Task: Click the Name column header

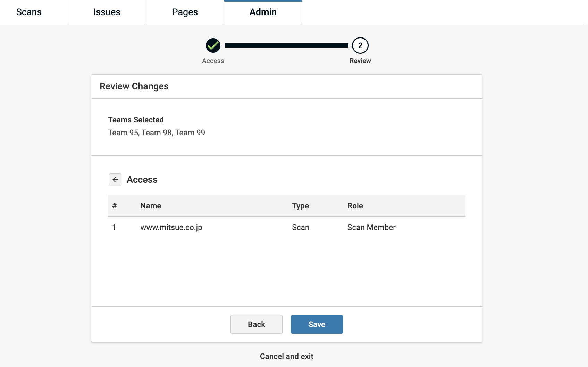Action: coord(151,206)
